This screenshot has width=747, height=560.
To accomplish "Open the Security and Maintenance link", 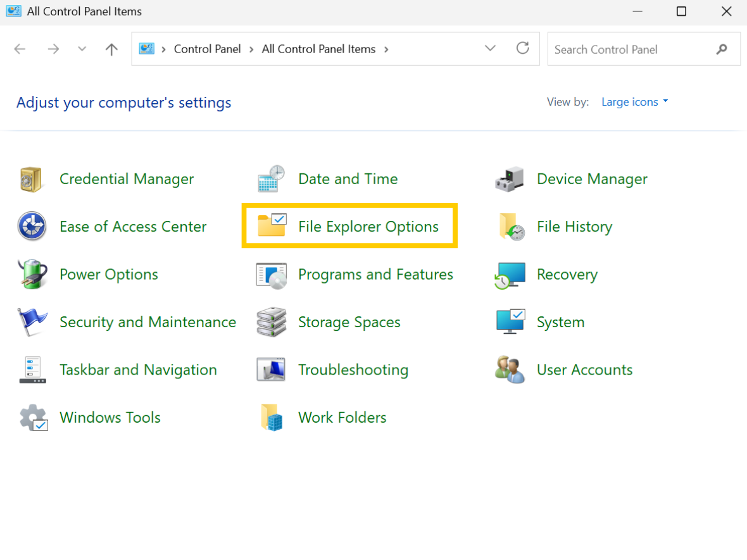I will pyautogui.click(x=148, y=322).
